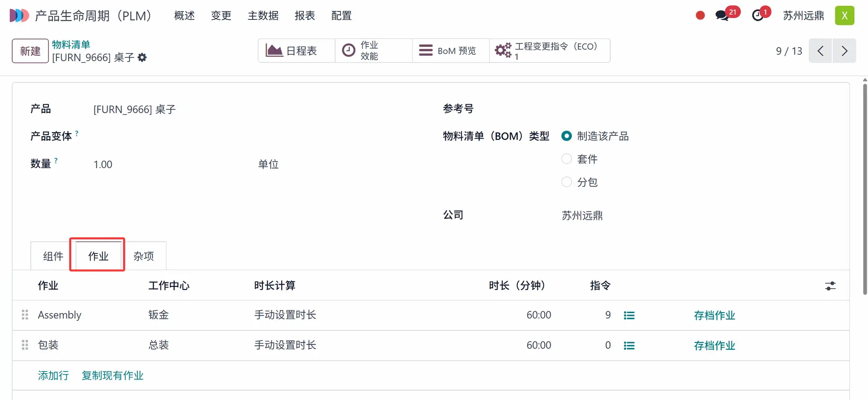The width and height of the screenshot is (868, 400).
Task: Select the 套件 BOM type
Action: tap(566, 159)
